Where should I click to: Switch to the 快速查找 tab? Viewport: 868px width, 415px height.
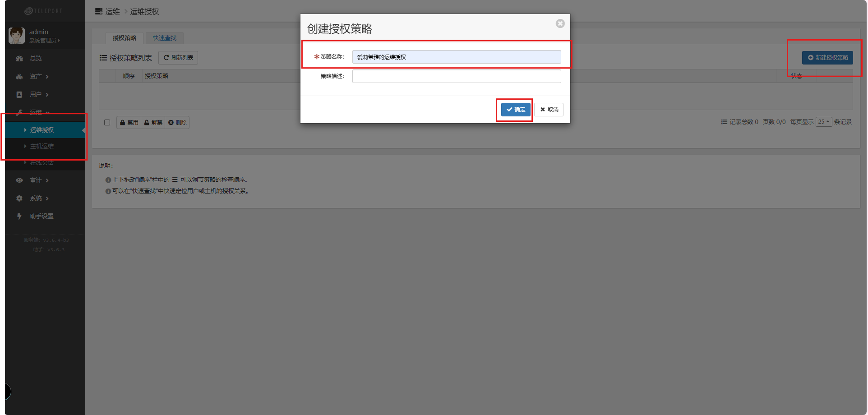point(164,38)
